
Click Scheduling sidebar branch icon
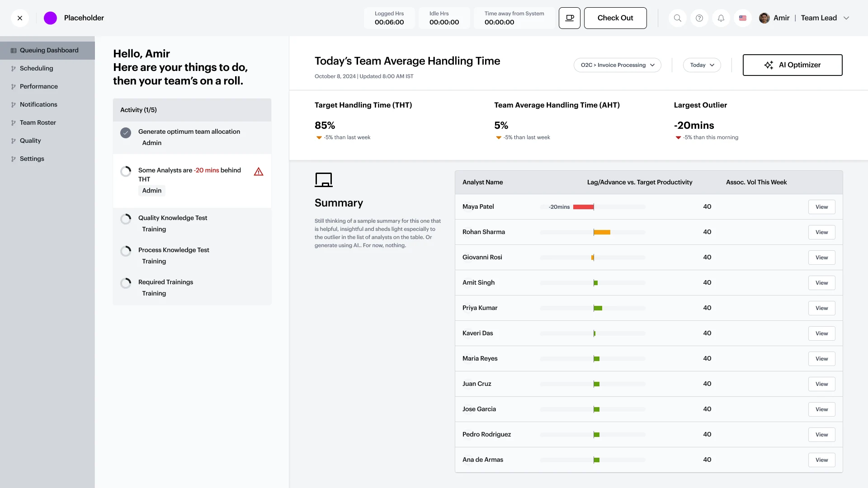pos(14,69)
